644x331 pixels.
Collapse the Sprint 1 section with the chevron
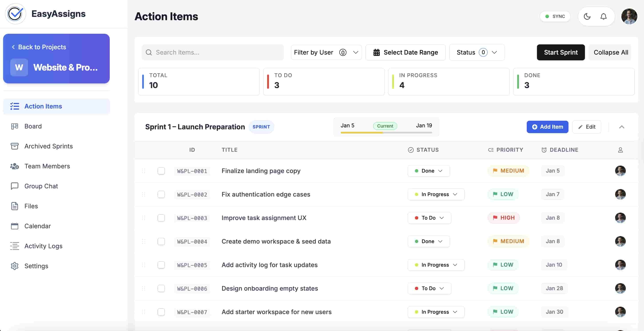pyautogui.click(x=622, y=127)
